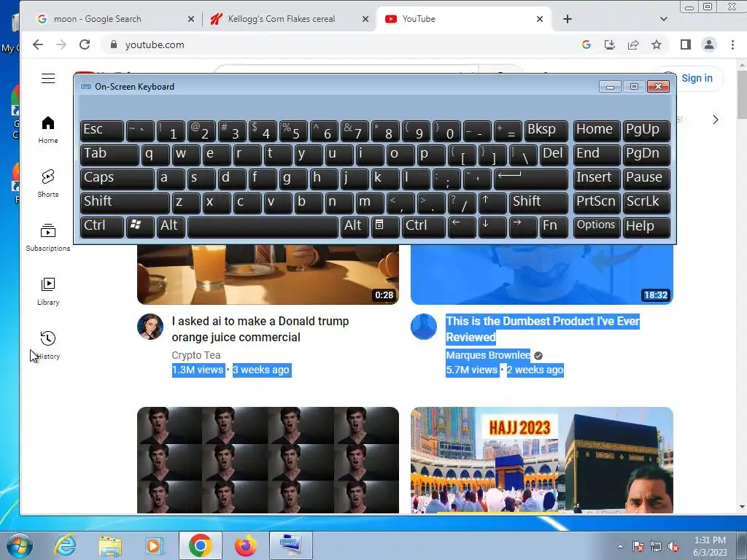Open 'Dumbest Product I've Ever Reviewed' title
Image resolution: width=747 pixels, height=560 pixels.
point(542,329)
